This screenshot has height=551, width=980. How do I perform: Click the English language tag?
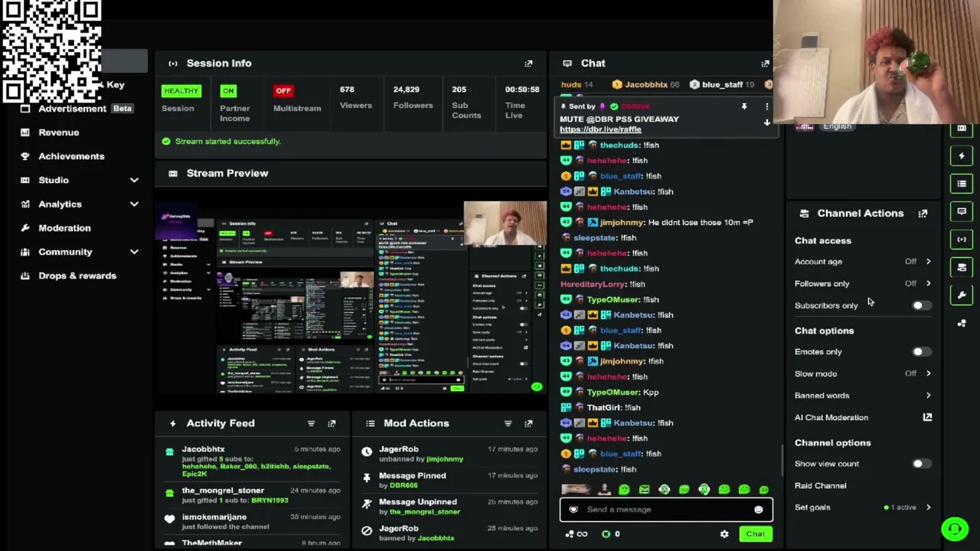(x=837, y=126)
